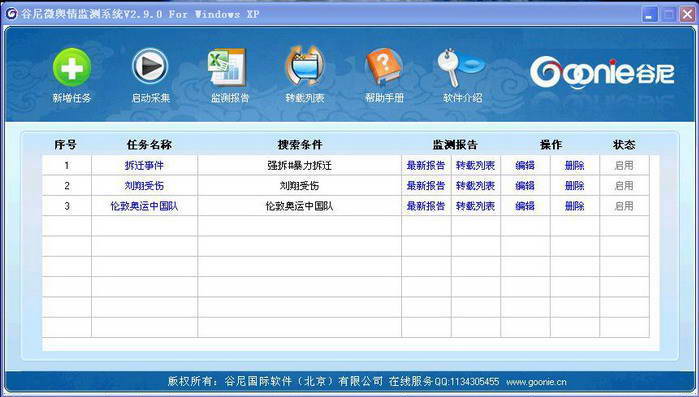The height and width of the screenshot is (397, 699).
Task: Close the 谷尼微舆情监测系统 window
Action: click(x=687, y=15)
